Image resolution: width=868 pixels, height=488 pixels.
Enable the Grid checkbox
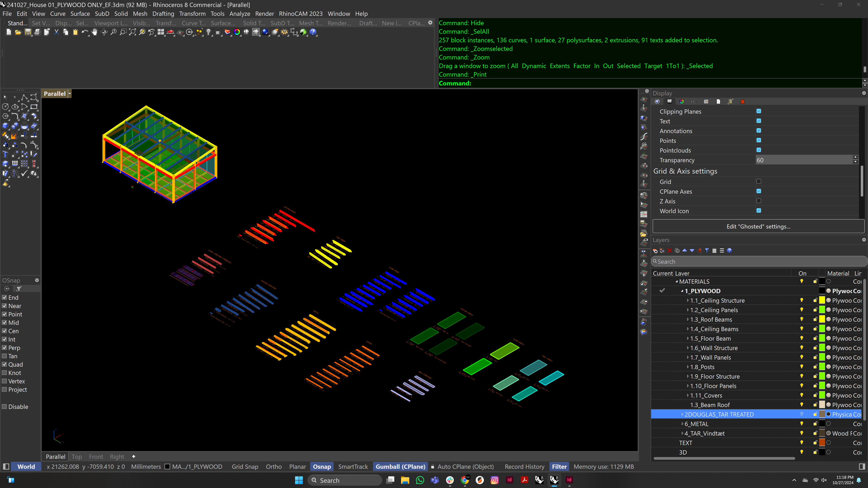[x=759, y=182]
